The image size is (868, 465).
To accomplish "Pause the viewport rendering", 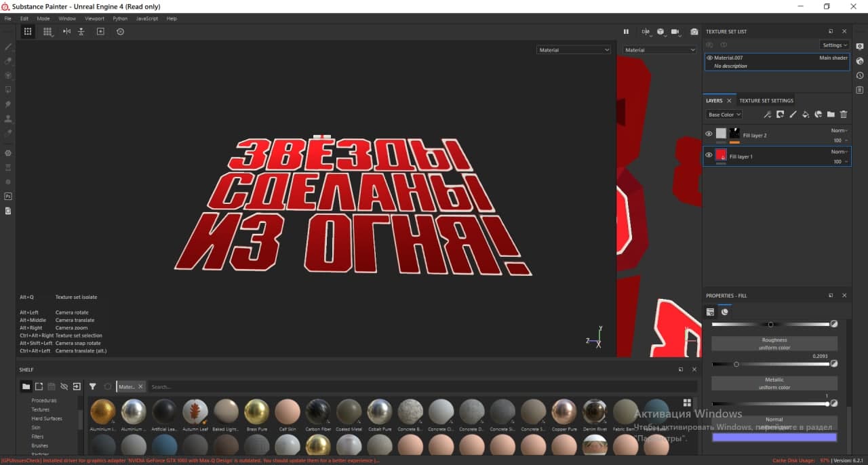I will click(626, 32).
